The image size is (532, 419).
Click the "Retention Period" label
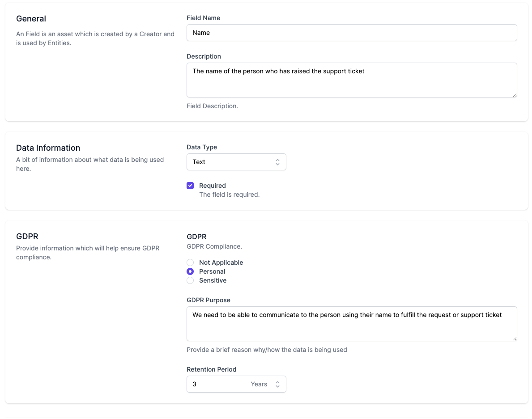click(211, 369)
